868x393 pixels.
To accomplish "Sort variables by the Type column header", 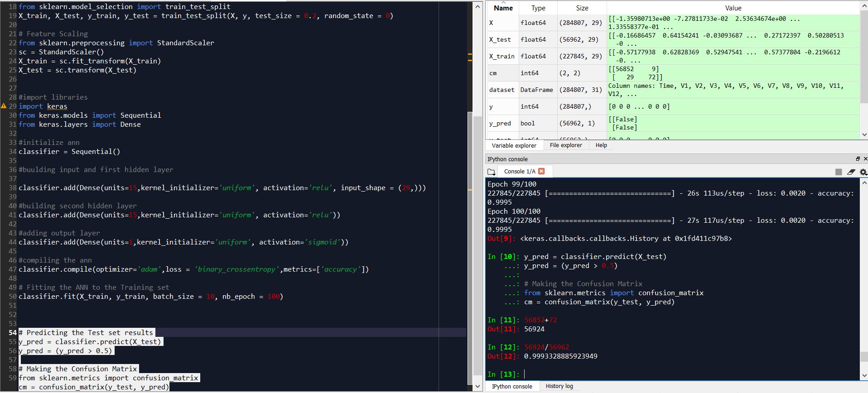I will [538, 8].
